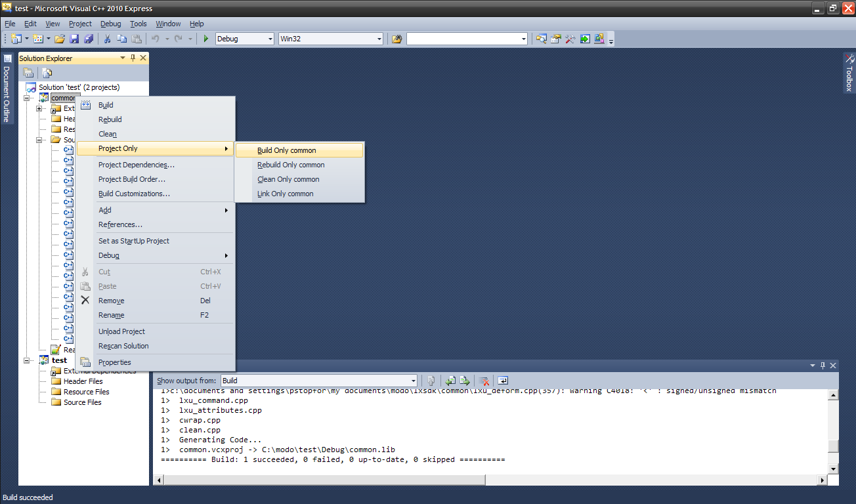
Task: Select Unload Project in context menu
Action: coord(156,331)
